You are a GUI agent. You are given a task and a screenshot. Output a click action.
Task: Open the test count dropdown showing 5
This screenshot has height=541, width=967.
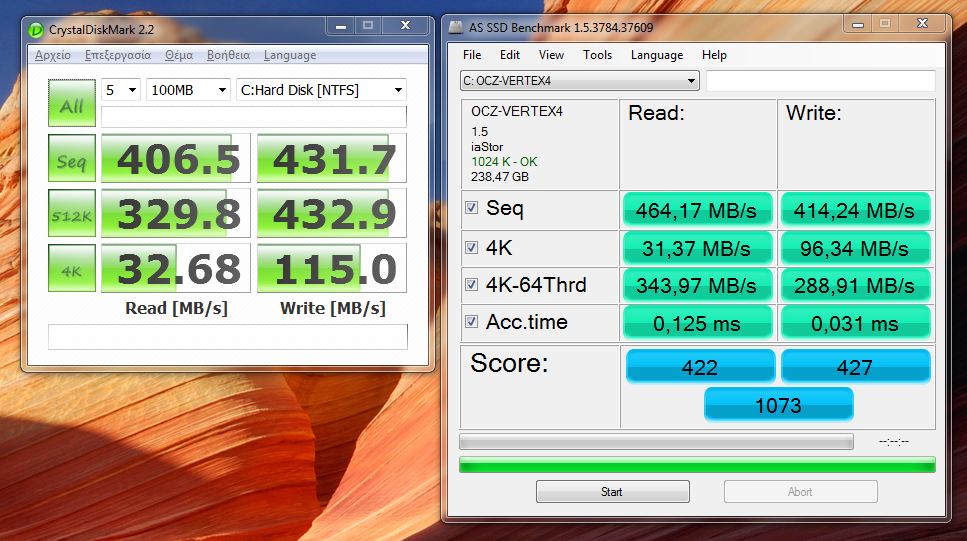[121, 90]
